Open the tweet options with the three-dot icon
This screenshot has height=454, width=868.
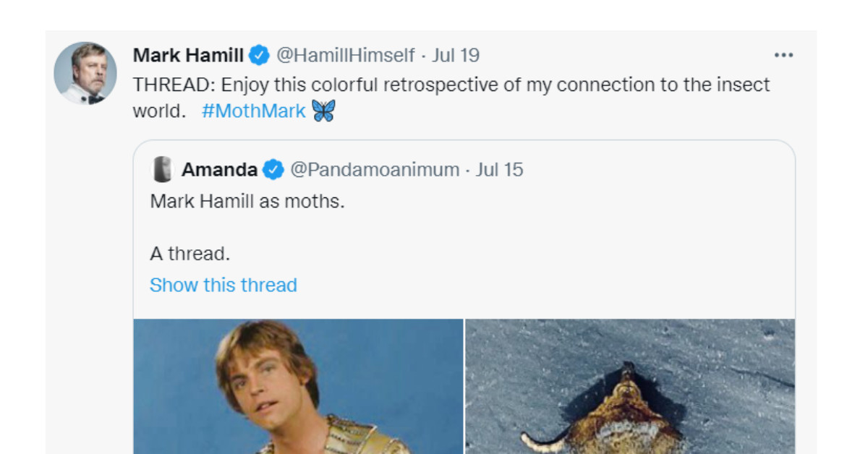point(783,53)
